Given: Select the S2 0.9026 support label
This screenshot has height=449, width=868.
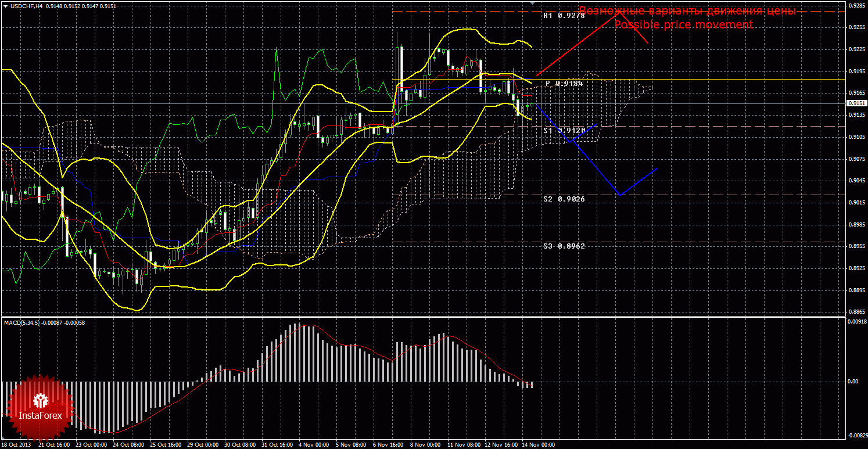Looking at the screenshot, I should coord(564,199).
